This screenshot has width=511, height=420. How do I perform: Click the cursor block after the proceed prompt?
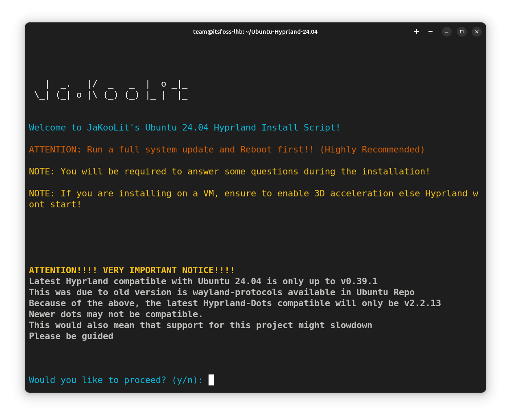(211, 380)
